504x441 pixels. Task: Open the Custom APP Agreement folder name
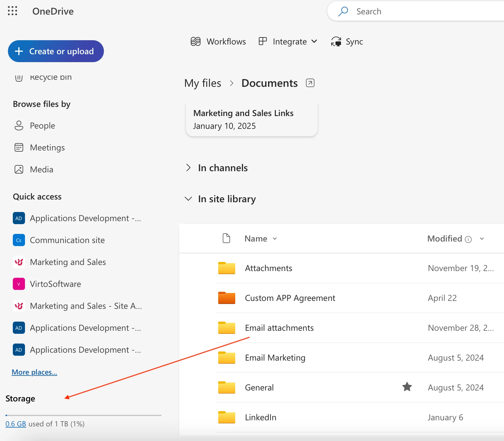coord(290,298)
